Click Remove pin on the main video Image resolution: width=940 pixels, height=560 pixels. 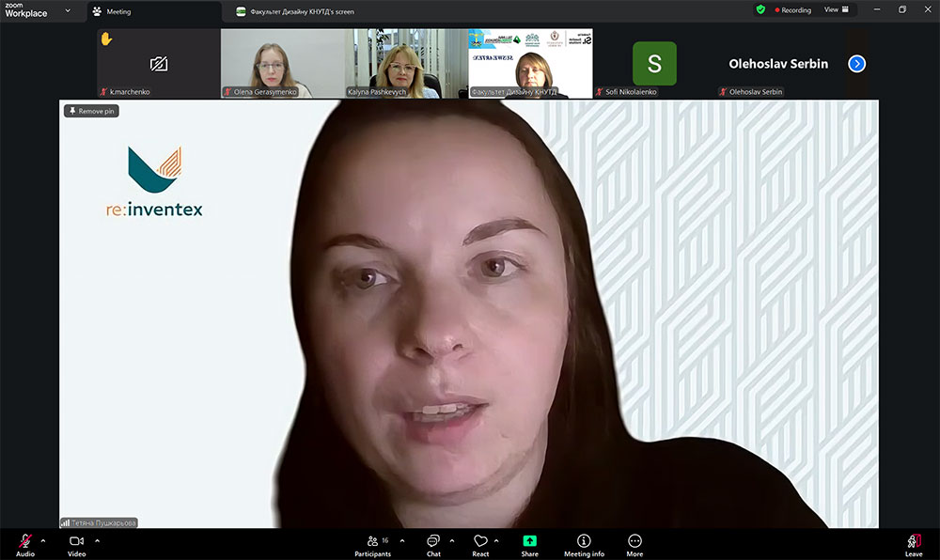[91, 111]
